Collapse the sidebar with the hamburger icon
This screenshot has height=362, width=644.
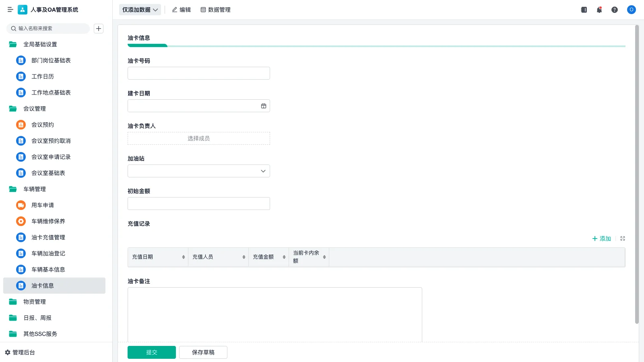[x=10, y=10]
